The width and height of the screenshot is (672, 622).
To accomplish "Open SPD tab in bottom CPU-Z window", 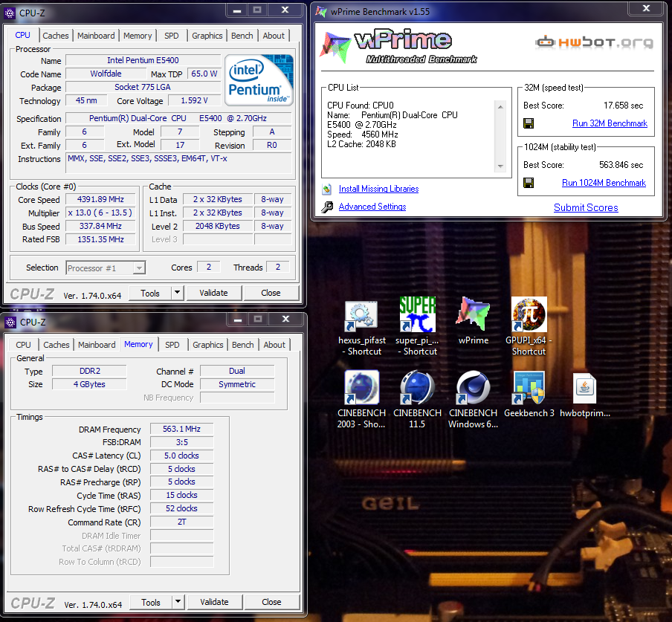I will point(172,345).
